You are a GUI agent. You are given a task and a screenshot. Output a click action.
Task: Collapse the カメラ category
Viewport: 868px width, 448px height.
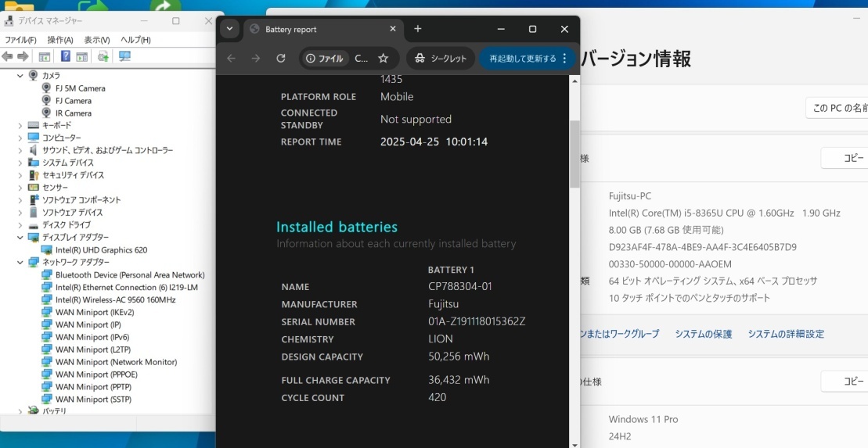(20, 75)
